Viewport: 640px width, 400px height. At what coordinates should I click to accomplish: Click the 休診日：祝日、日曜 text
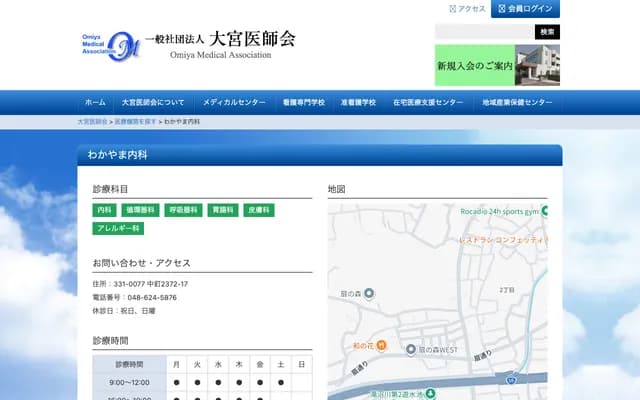pos(124,311)
